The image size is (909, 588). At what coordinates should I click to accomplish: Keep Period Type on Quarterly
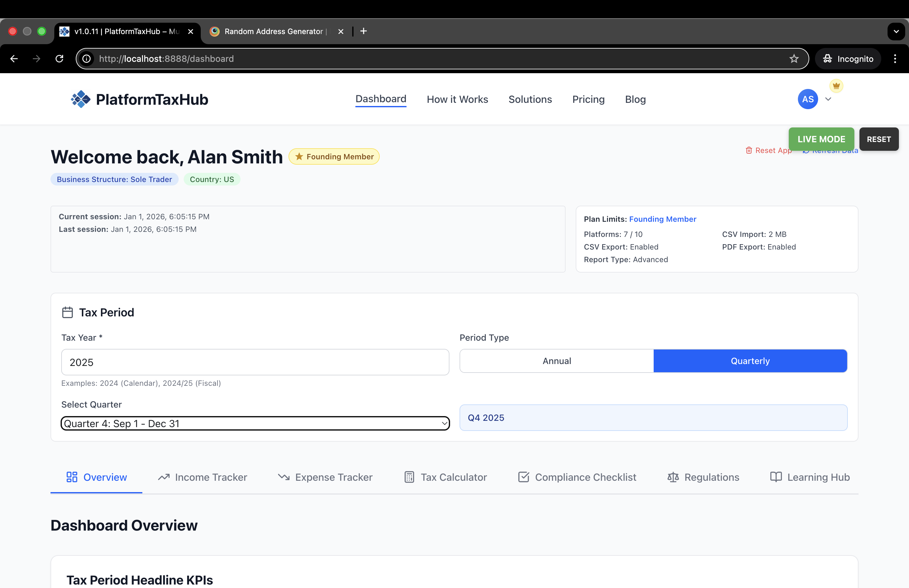click(750, 361)
